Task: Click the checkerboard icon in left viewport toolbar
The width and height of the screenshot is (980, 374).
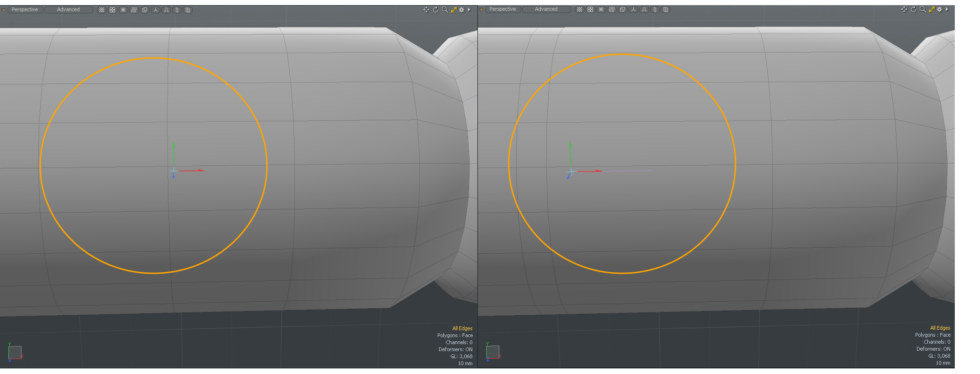Action: 102,10
